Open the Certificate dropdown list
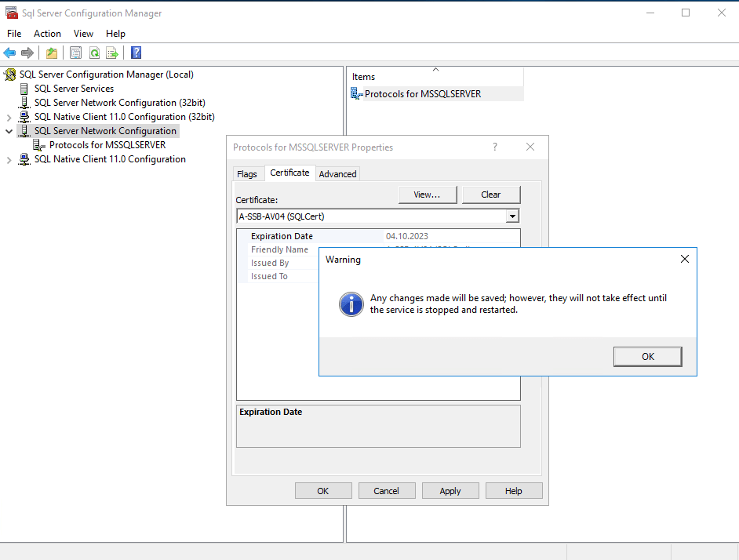 512,216
